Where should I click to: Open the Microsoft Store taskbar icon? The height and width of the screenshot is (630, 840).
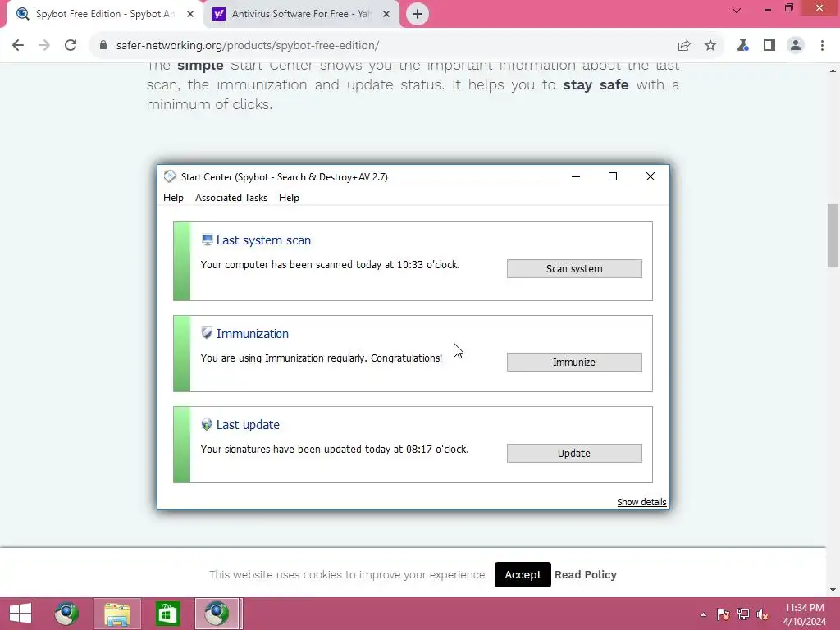167,614
